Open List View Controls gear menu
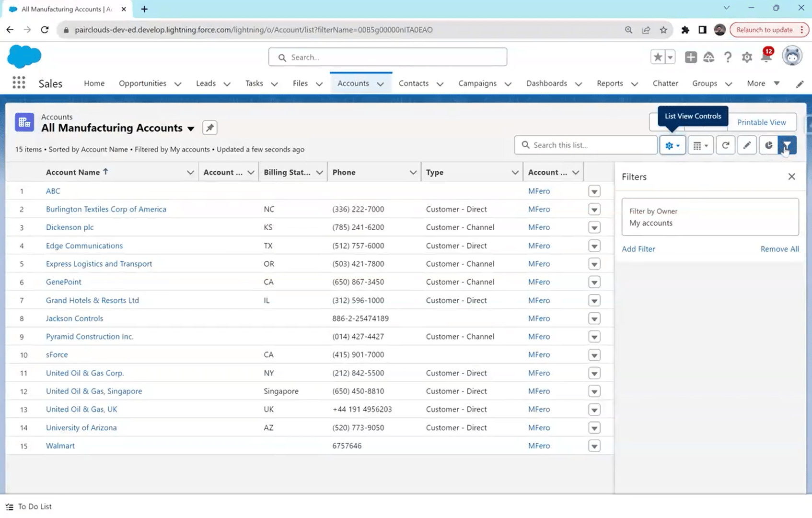Screen dimensions: 812x518 click(673, 145)
